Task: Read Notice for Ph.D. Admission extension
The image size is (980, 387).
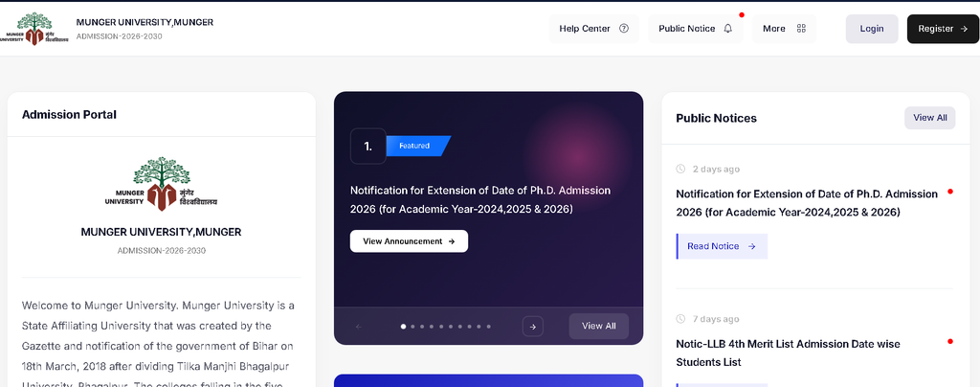Action: (x=722, y=246)
